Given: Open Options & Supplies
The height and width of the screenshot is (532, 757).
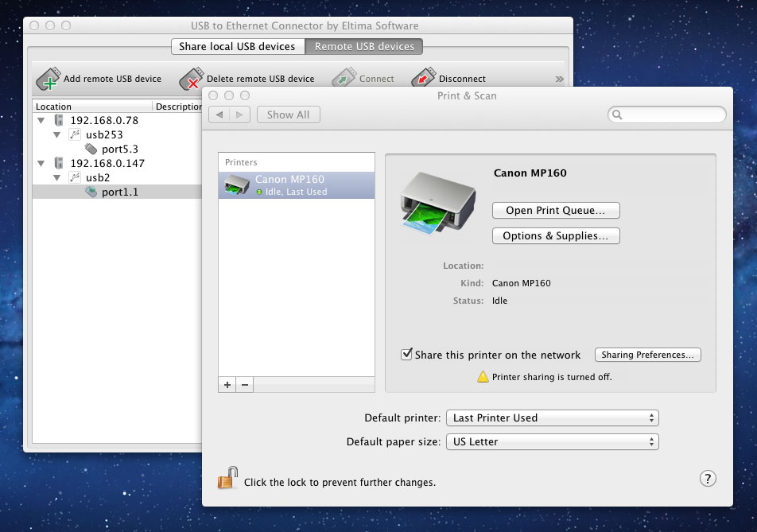Looking at the screenshot, I should (556, 236).
